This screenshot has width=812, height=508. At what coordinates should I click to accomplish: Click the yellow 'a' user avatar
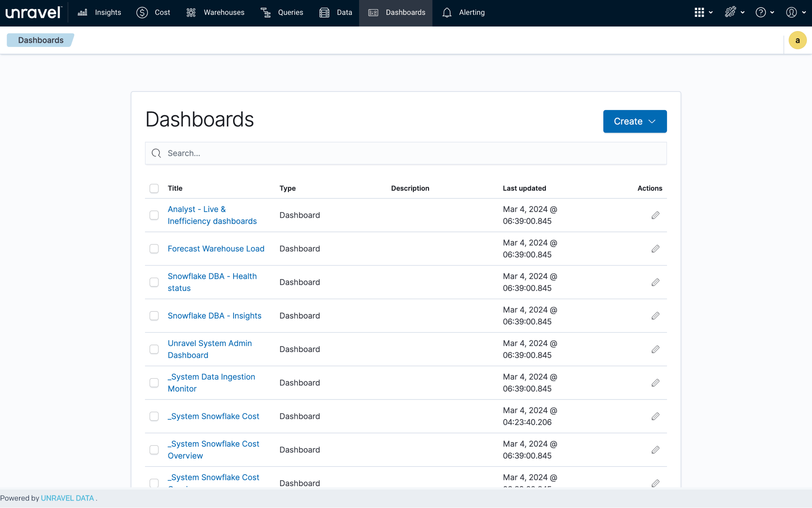click(x=797, y=40)
